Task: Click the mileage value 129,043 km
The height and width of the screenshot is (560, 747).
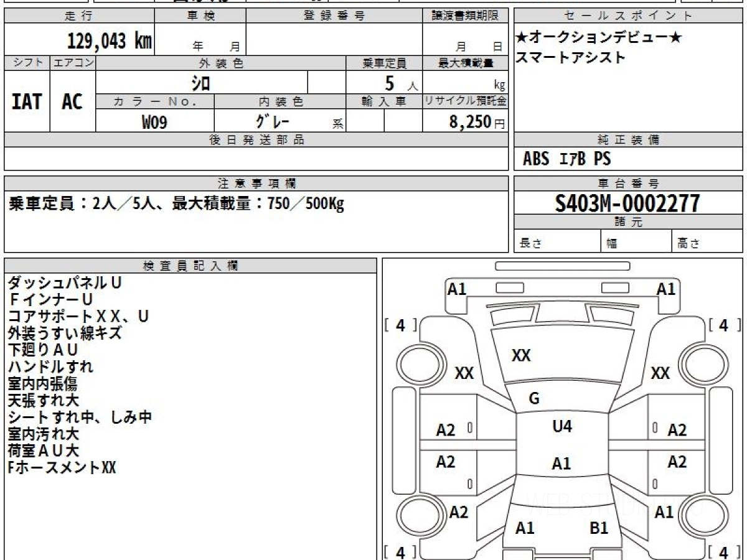Action: click(x=109, y=41)
